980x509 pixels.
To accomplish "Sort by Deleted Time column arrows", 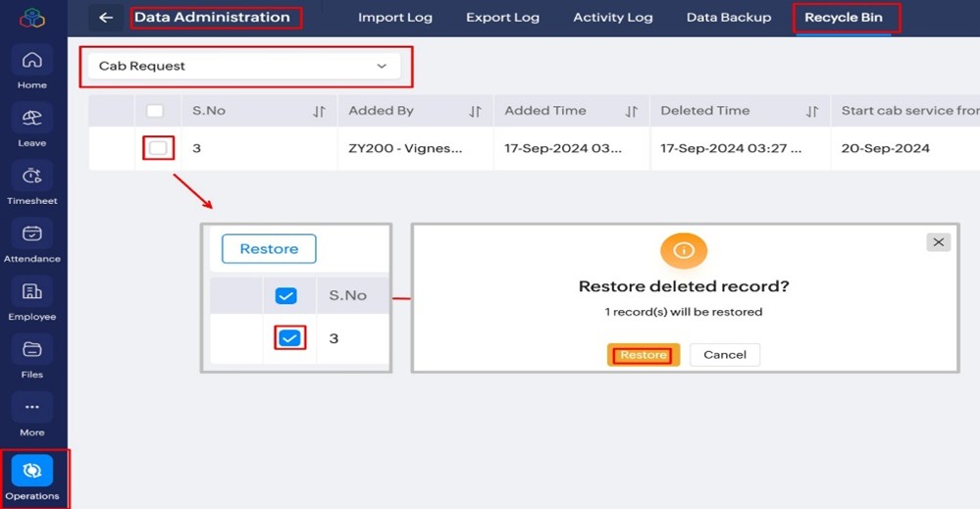I will [811, 112].
